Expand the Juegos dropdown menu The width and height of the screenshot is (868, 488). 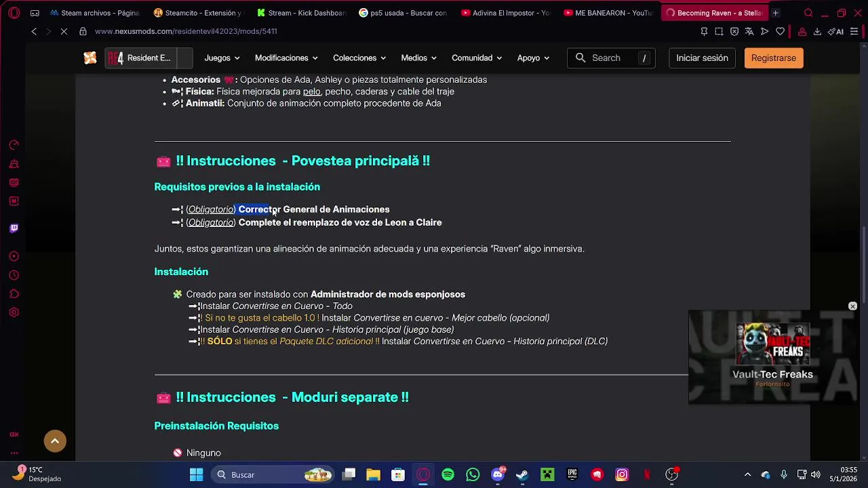pyautogui.click(x=222, y=58)
